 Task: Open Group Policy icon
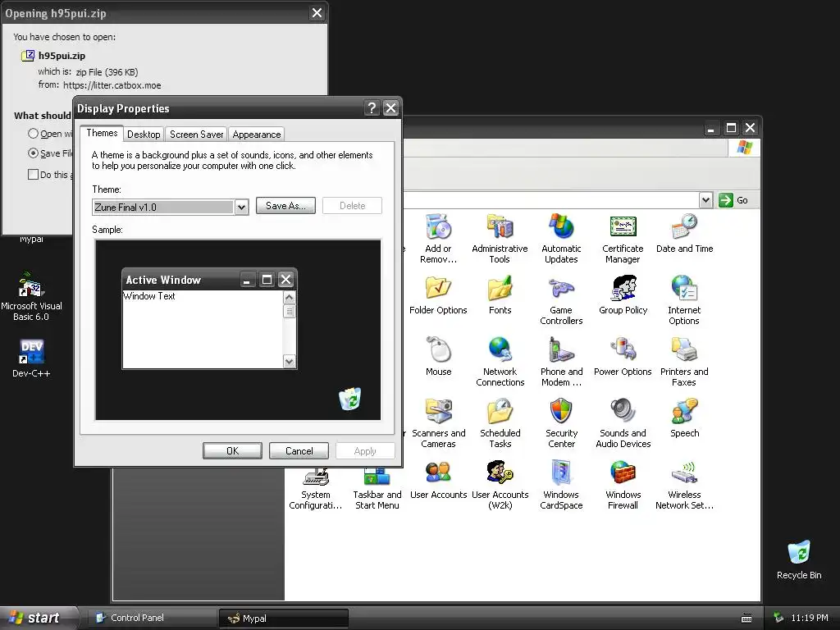623,288
